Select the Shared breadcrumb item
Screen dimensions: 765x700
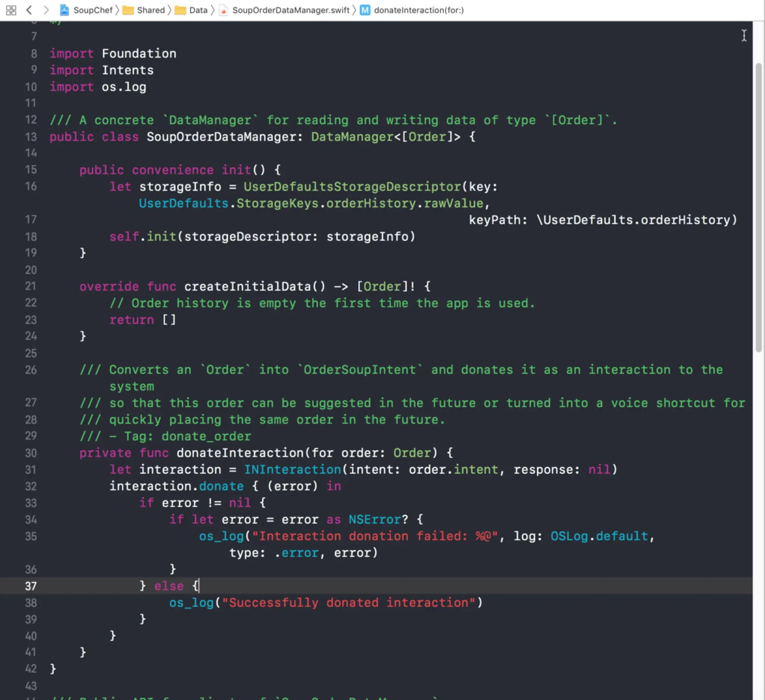151,10
